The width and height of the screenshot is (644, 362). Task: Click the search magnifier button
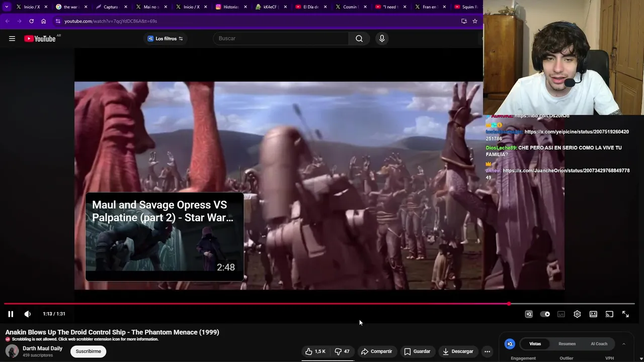click(359, 39)
